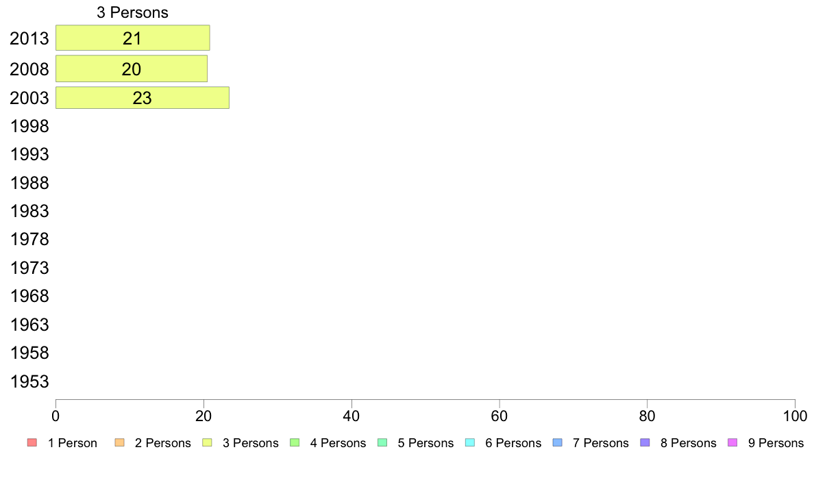Click the 2013 year label

[x=29, y=38]
